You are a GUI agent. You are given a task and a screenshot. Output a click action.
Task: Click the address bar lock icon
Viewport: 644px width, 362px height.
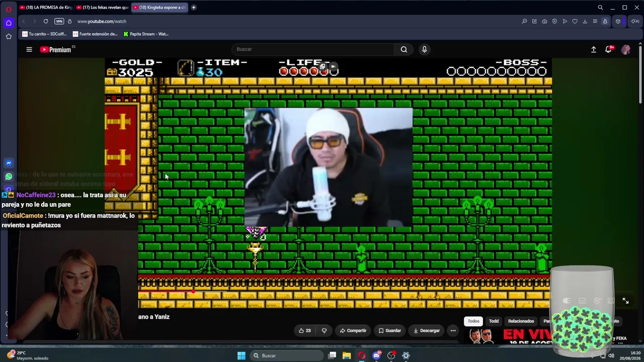[69, 21]
